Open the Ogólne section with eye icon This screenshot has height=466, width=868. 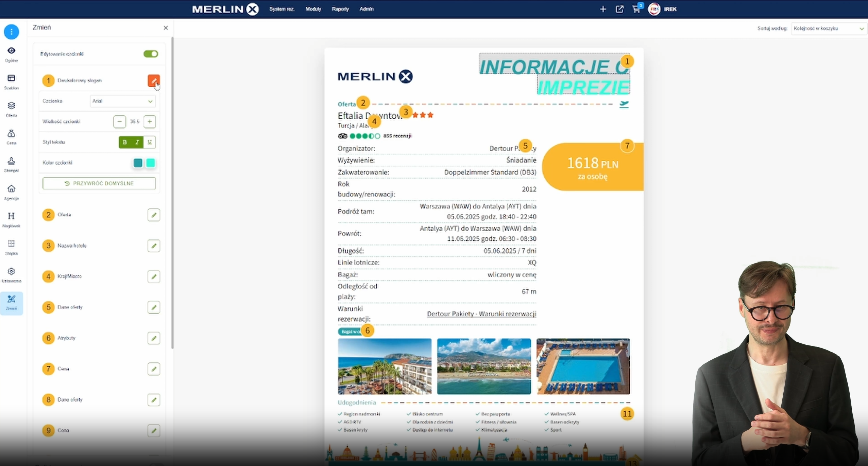(11, 55)
